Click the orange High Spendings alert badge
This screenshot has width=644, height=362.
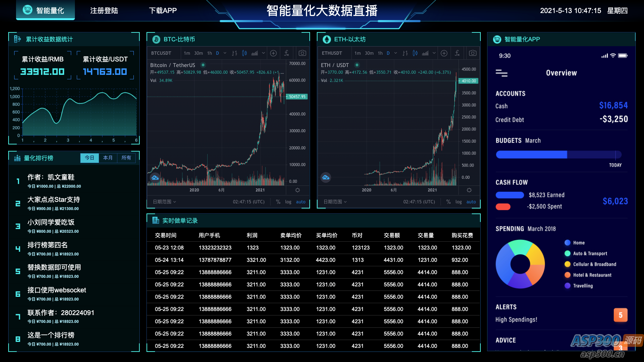click(621, 315)
